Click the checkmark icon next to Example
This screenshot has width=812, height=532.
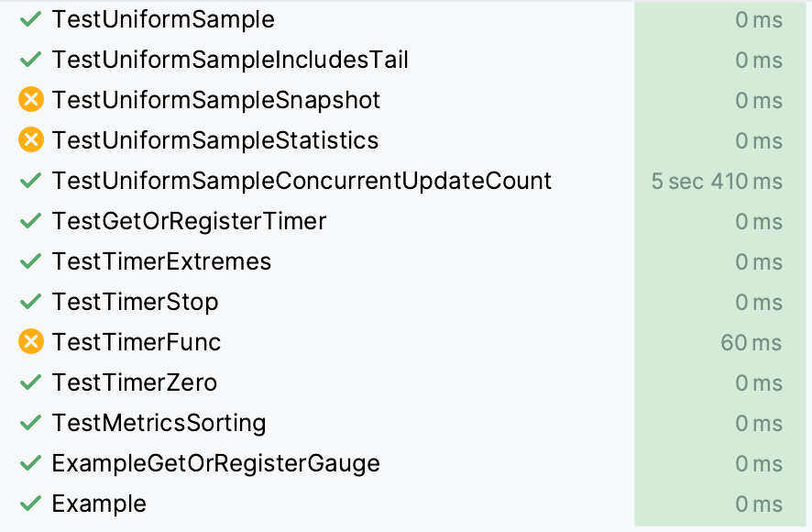click(30, 504)
